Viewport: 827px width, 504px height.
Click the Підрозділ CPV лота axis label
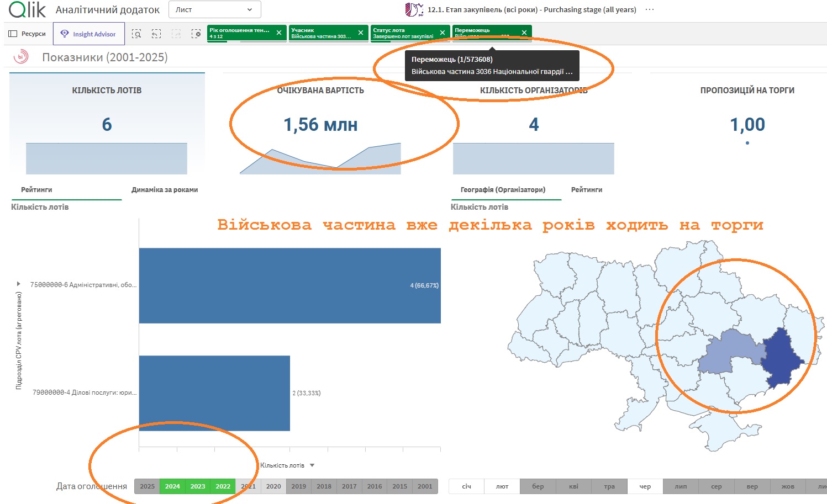point(19,341)
